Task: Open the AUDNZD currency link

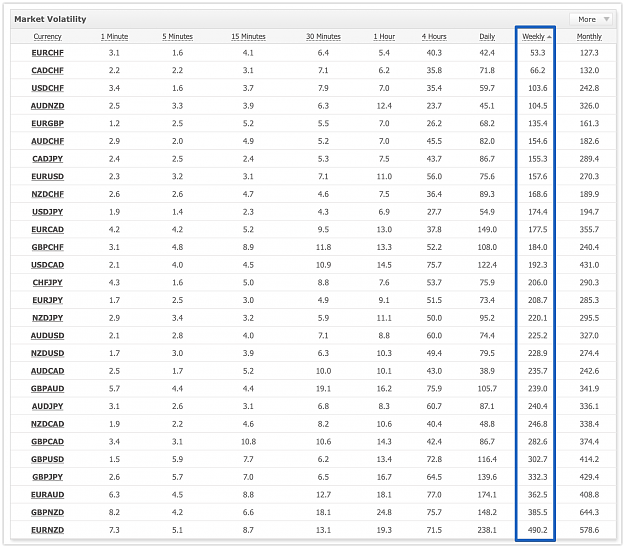Action: coord(47,106)
